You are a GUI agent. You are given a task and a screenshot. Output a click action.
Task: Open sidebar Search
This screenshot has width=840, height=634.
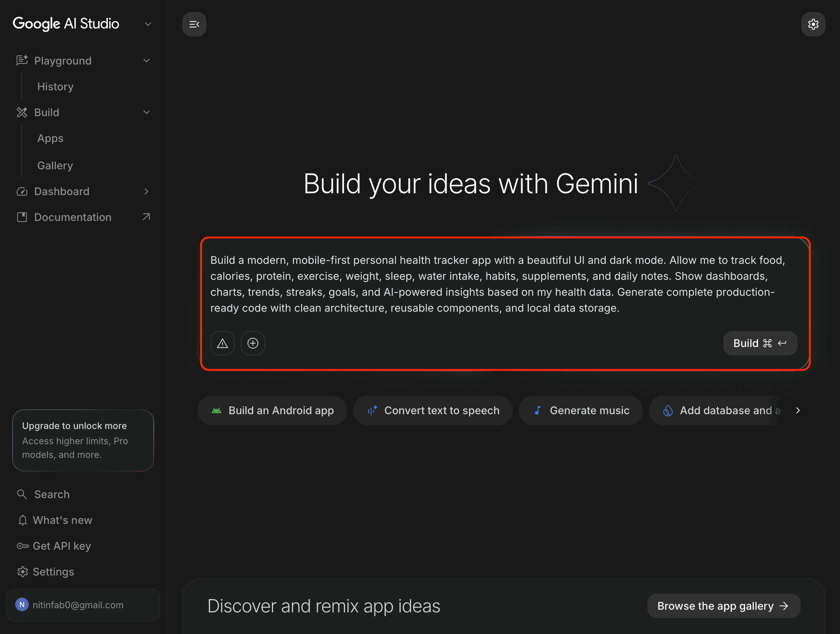pyautogui.click(x=52, y=494)
